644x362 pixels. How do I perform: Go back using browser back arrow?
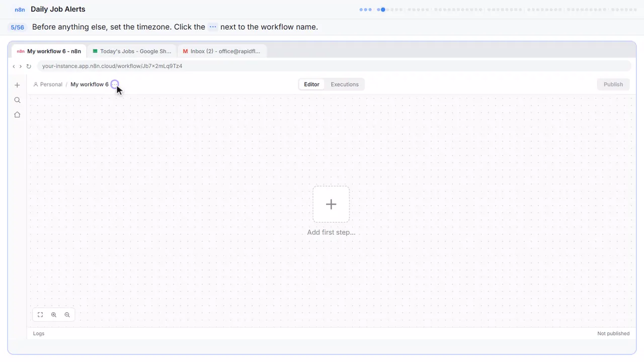(x=14, y=66)
